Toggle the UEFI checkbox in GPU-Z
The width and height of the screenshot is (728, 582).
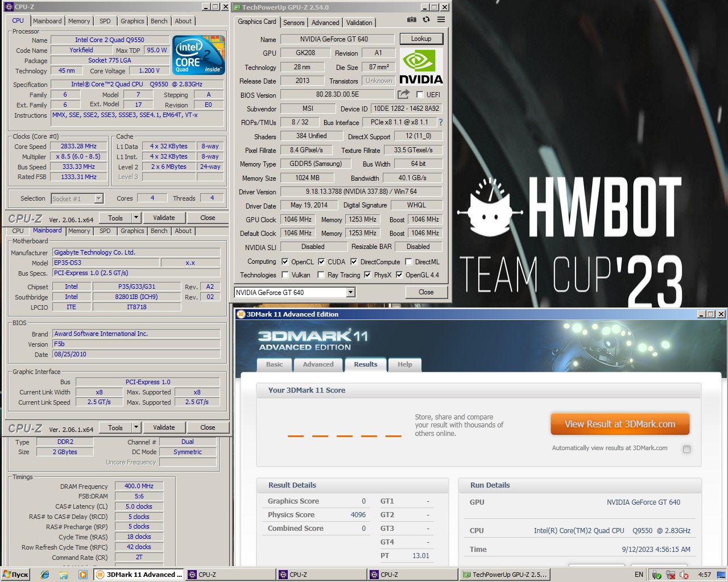pos(420,95)
